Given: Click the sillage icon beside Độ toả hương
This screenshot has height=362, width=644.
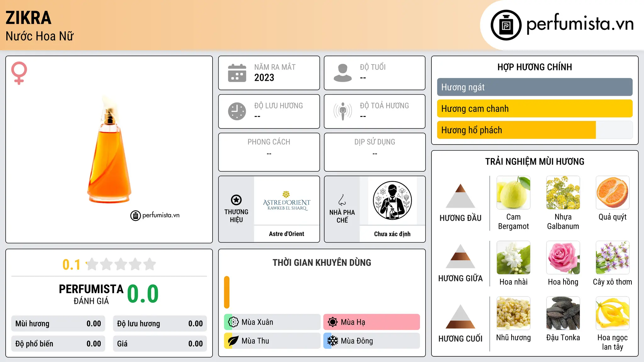Looking at the screenshot, I should (343, 111).
